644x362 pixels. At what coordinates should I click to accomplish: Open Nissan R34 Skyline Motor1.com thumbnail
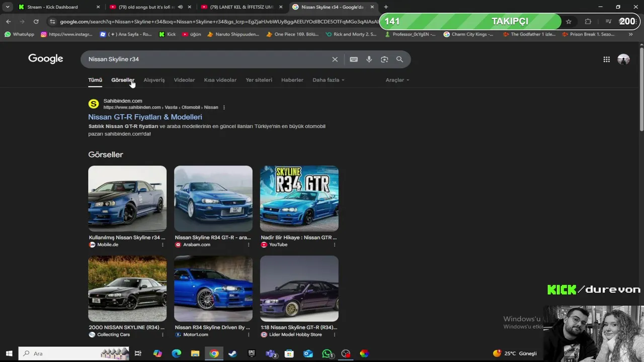pos(213,289)
